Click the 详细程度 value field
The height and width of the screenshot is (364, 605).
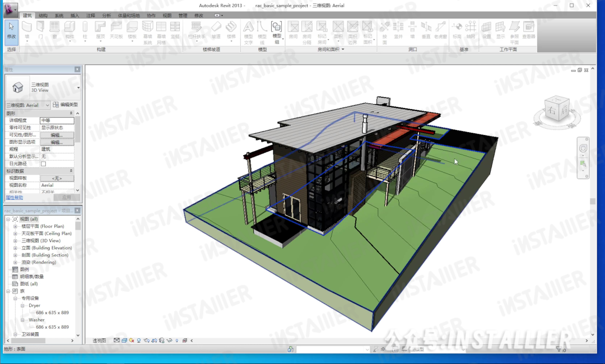click(57, 121)
